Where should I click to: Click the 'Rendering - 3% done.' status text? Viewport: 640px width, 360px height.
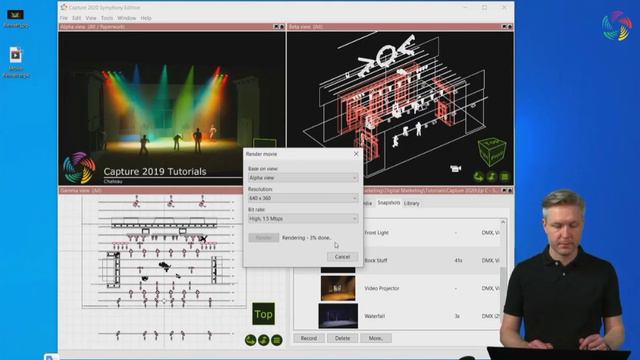307,238
